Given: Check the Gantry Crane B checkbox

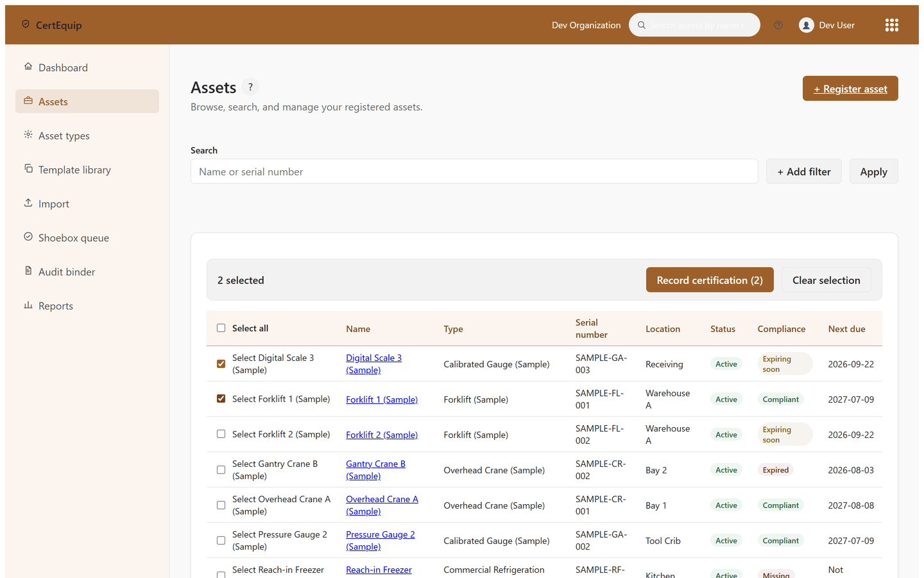Looking at the screenshot, I should 221,469.
